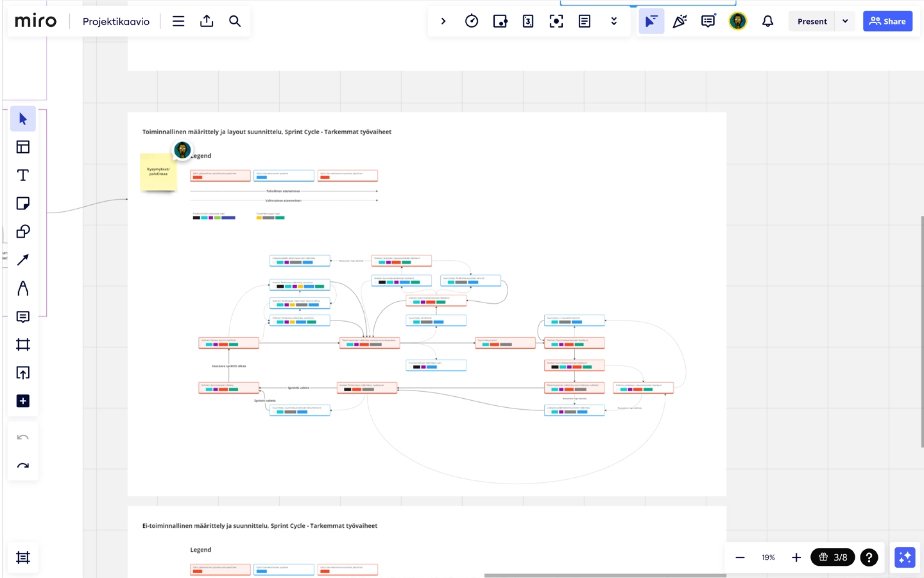Select the pen drawing tool
This screenshot has width=924, height=578.
click(x=22, y=288)
